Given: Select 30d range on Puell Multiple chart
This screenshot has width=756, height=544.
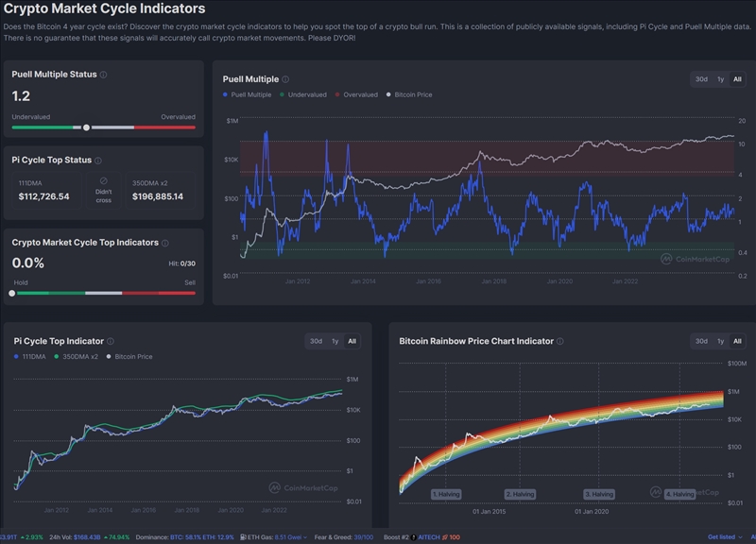Looking at the screenshot, I should point(701,79).
